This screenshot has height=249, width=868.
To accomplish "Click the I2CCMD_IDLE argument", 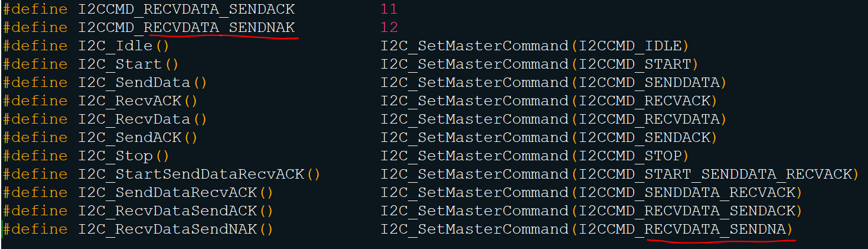I will [x=630, y=46].
